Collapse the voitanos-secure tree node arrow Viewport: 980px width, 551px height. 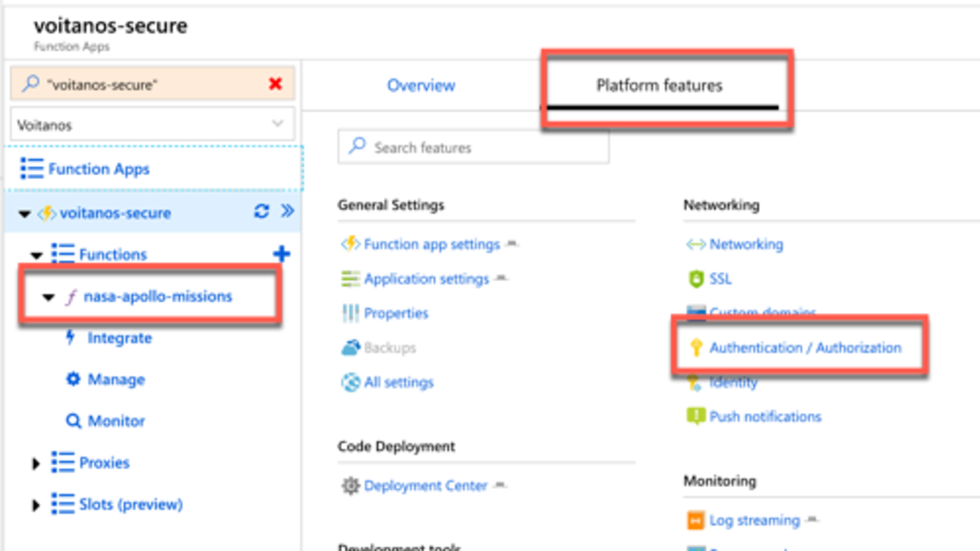24,214
